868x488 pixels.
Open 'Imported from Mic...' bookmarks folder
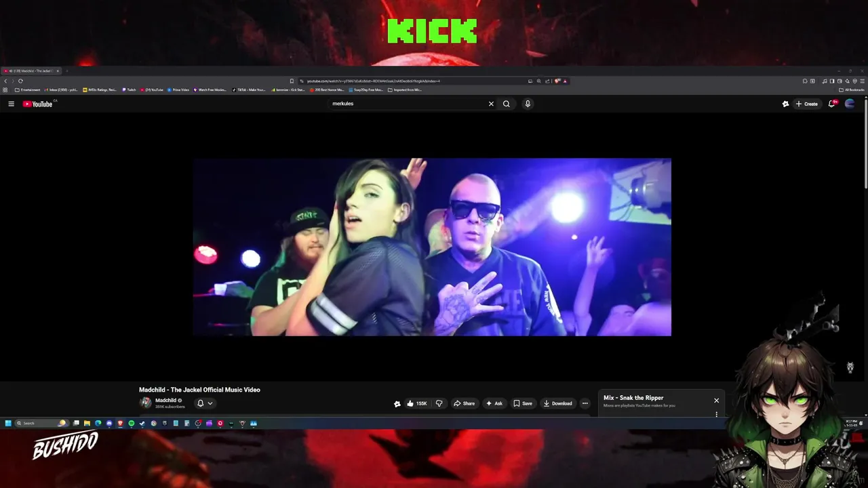[x=405, y=89]
